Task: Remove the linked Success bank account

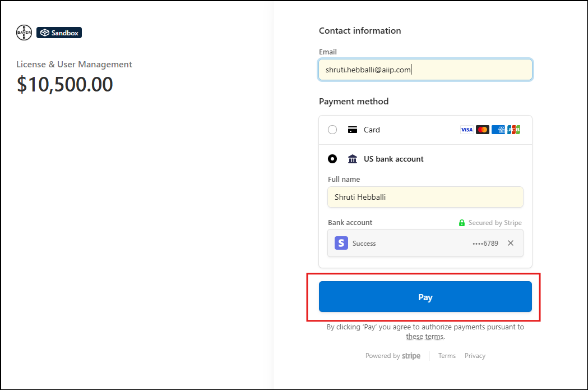Action: pyautogui.click(x=510, y=243)
